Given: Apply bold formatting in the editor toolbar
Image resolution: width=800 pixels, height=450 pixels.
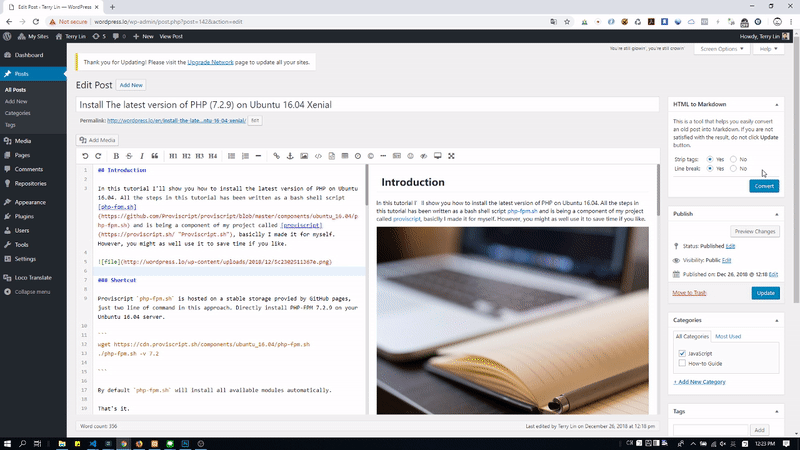Looking at the screenshot, I should (116, 156).
